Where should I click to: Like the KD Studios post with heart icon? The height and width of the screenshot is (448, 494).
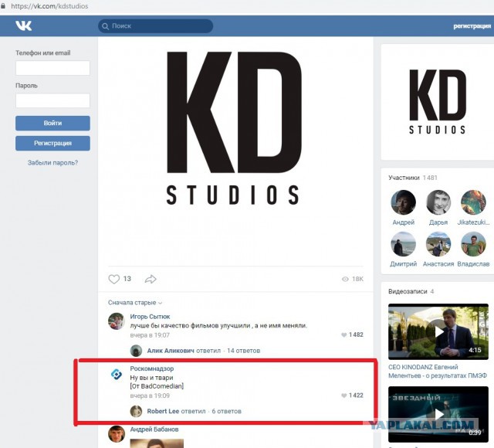tap(113, 279)
